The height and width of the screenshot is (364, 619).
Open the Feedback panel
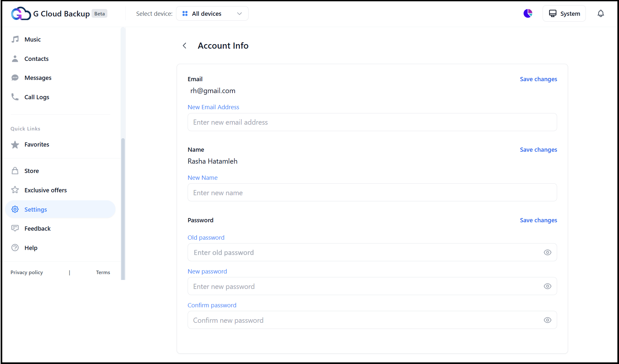pos(37,228)
